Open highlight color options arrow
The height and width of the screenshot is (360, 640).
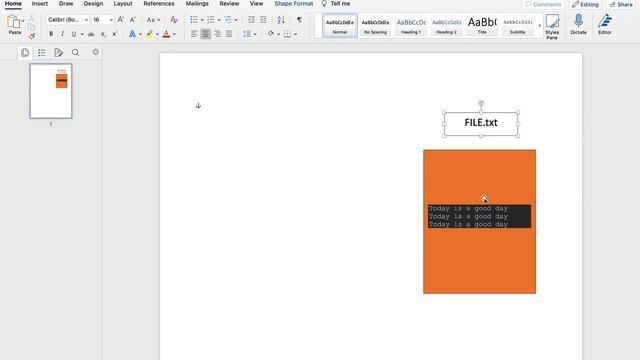coord(157,34)
